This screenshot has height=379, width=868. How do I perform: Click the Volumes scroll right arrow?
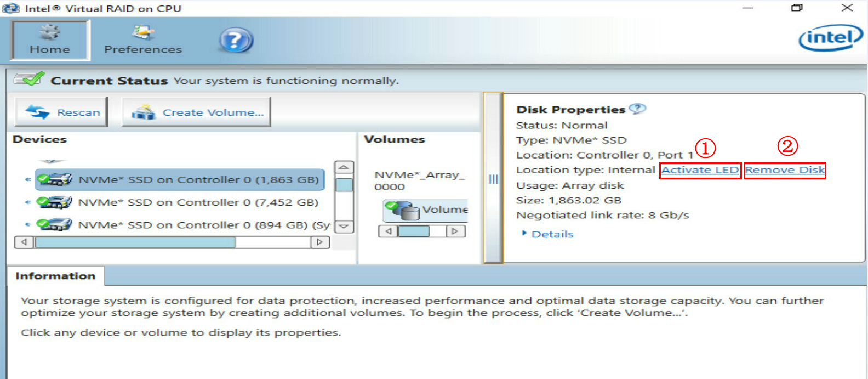(454, 231)
